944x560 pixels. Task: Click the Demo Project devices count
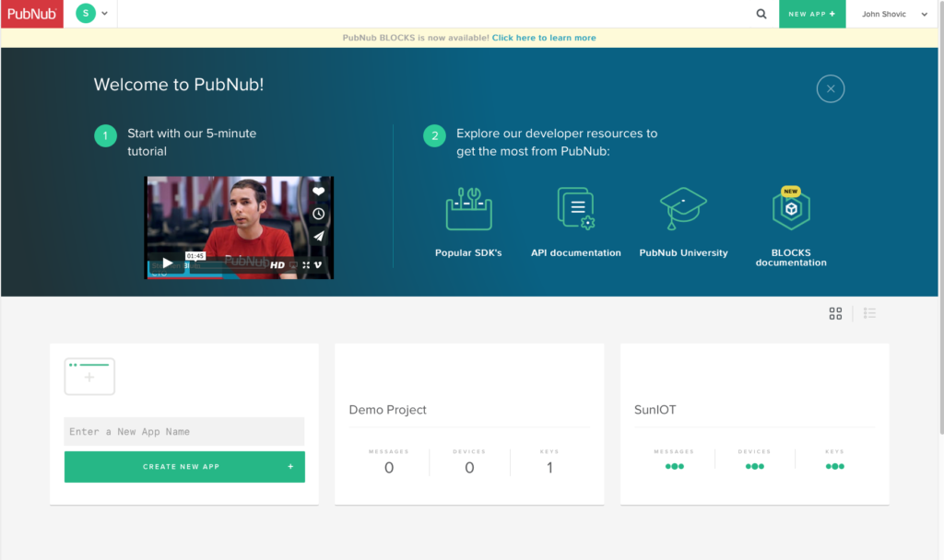point(469,467)
